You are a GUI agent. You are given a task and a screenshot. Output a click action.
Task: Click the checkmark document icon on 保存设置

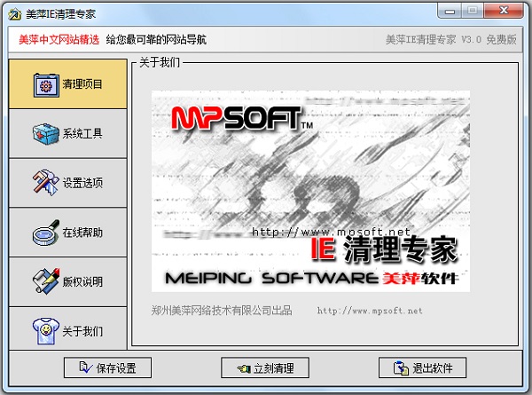pos(85,367)
